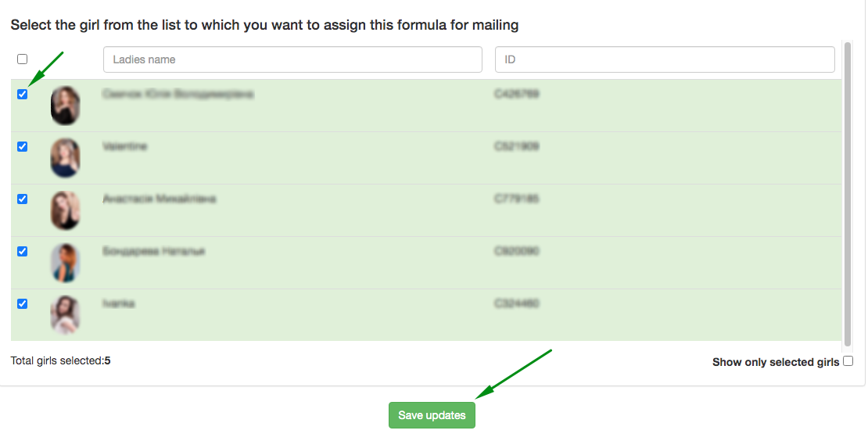
Task: Focus the Ladies name search field
Action: (292, 59)
